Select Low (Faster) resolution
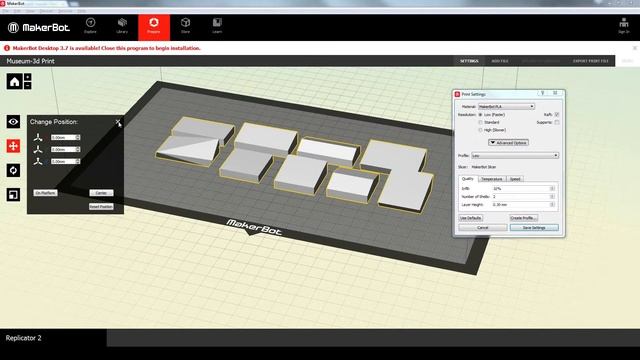The image size is (640, 360). 480,115
